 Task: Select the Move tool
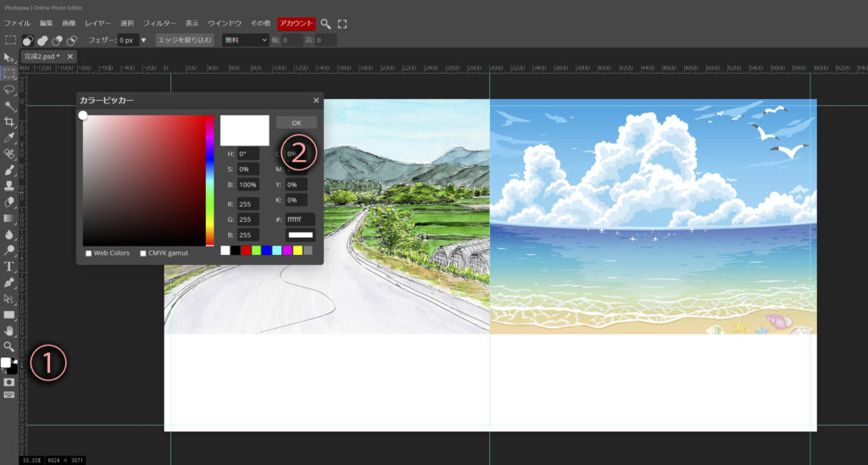point(9,58)
